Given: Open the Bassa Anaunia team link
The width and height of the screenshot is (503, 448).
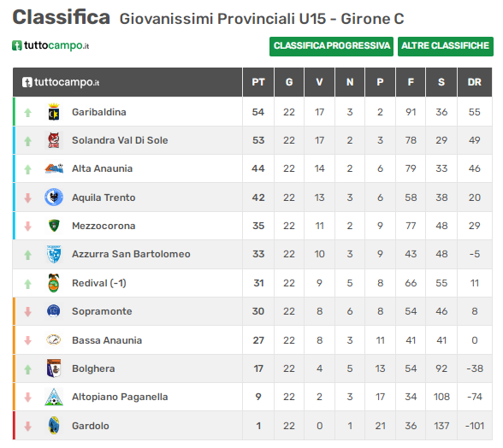Looking at the screenshot, I should tap(107, 340).
